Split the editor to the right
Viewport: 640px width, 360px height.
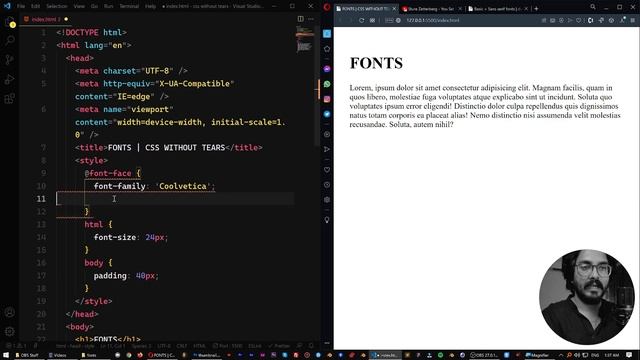(x=300, y=19)
